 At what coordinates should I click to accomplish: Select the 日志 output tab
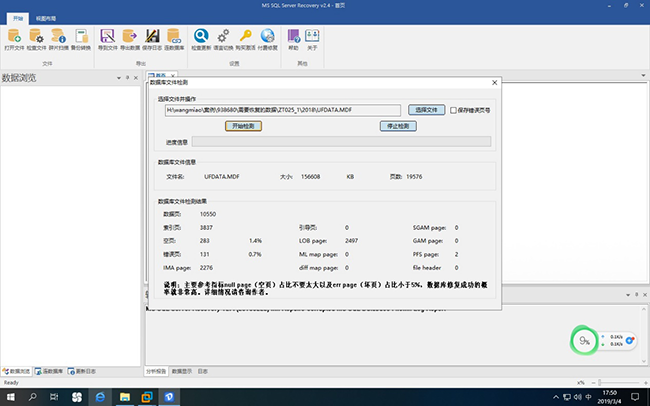[x=202, y=372]
